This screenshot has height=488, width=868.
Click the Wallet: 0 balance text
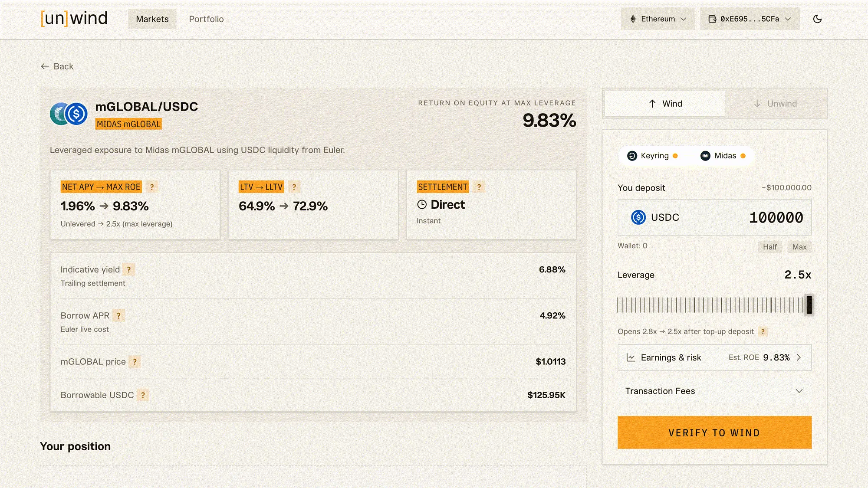click(x=632, y=246)
